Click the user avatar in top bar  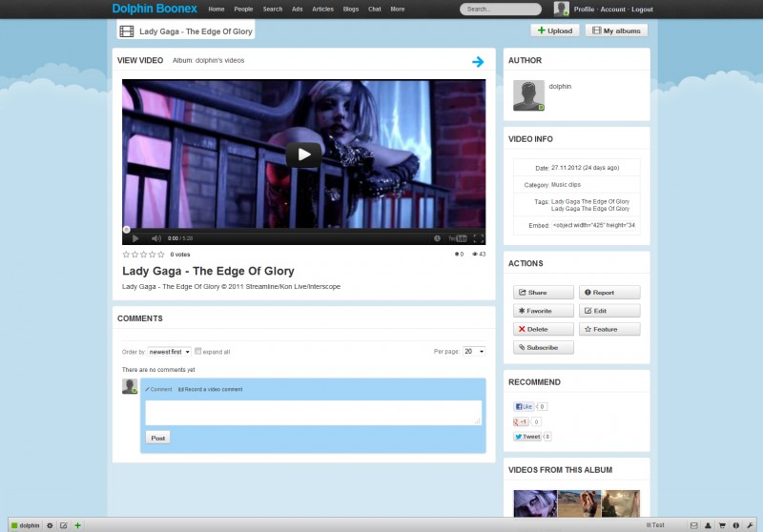coord(562,9)
